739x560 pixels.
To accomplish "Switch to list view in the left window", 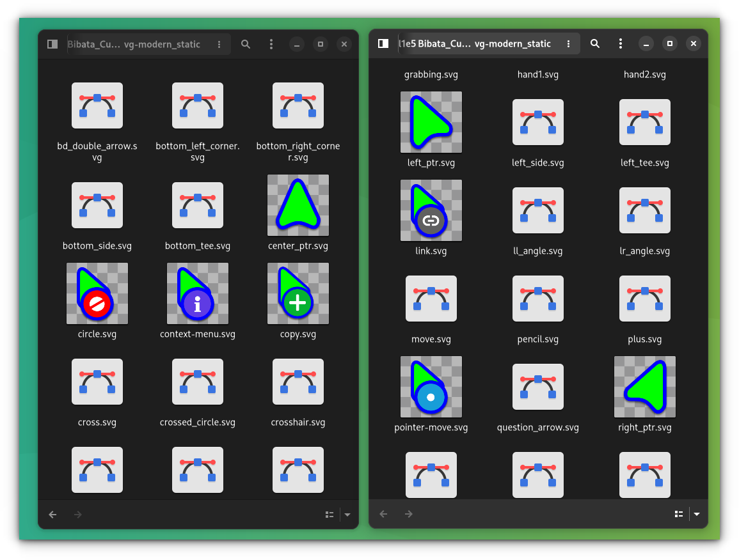I will pyautogui.click(x=330, y=515).
